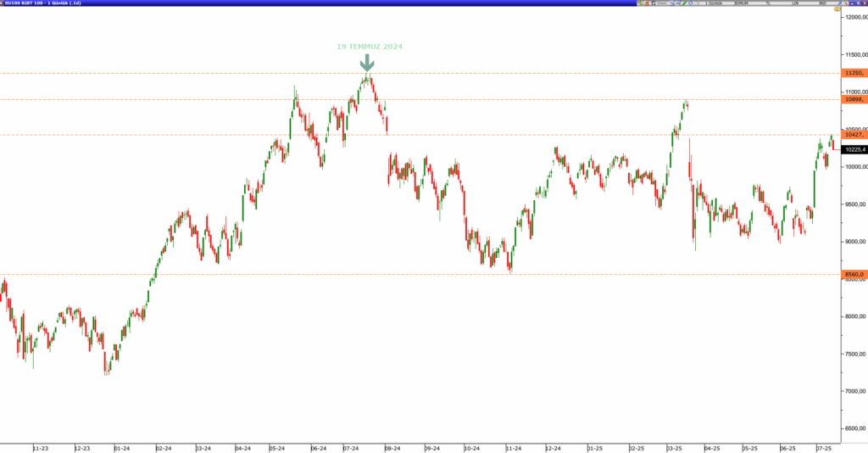Open the 'LIN' scale dropdown
The image size is (868, 453).
coord(795,3)
